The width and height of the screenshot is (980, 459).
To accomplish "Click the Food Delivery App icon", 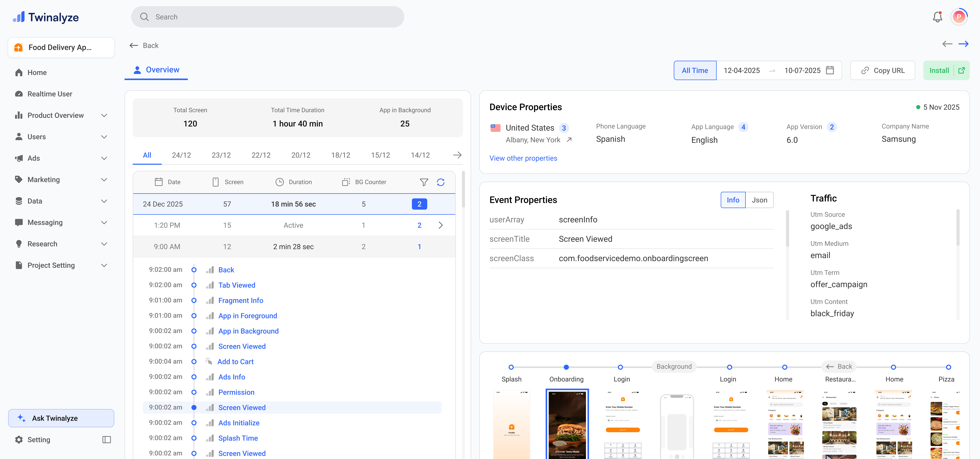I will pyautogui.click(x=18, y=48).
